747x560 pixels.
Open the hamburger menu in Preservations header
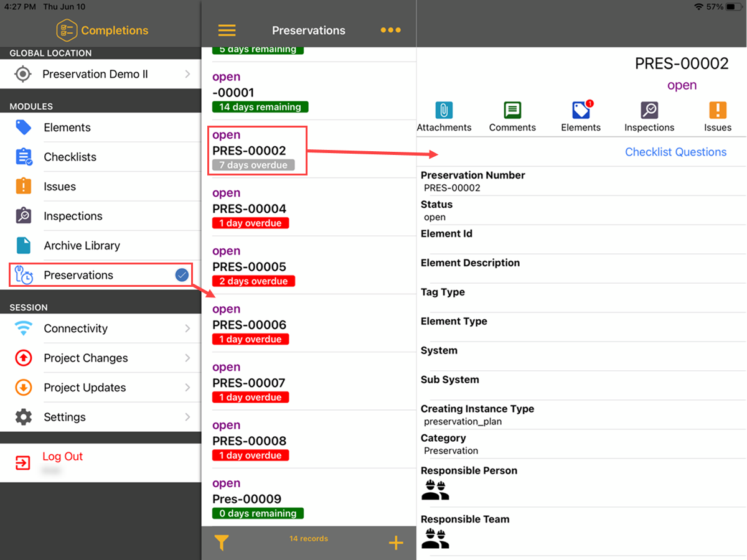pyautogui.click(x=227, y=30)
